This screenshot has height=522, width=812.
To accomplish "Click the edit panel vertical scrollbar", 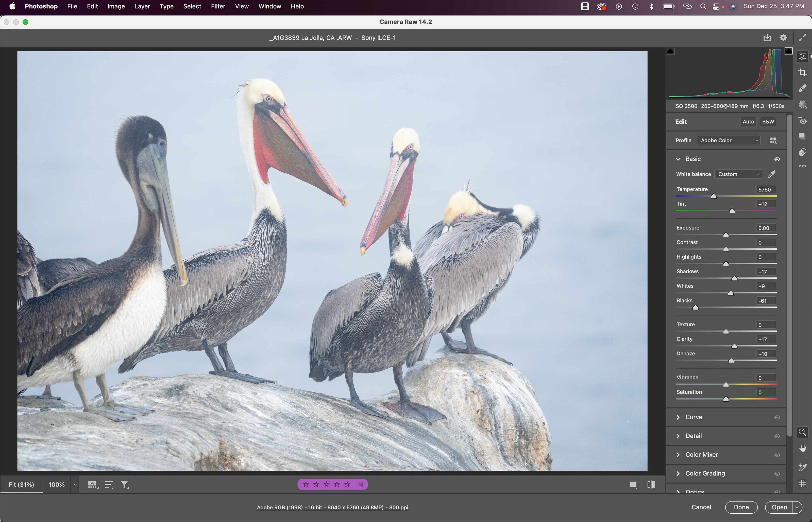I will coord(789,275).
